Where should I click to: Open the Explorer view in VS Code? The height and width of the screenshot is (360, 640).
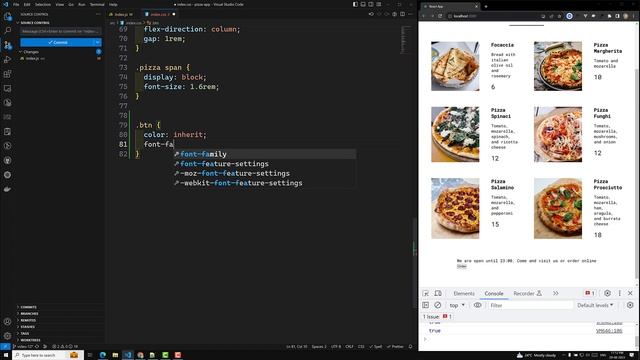7,17
